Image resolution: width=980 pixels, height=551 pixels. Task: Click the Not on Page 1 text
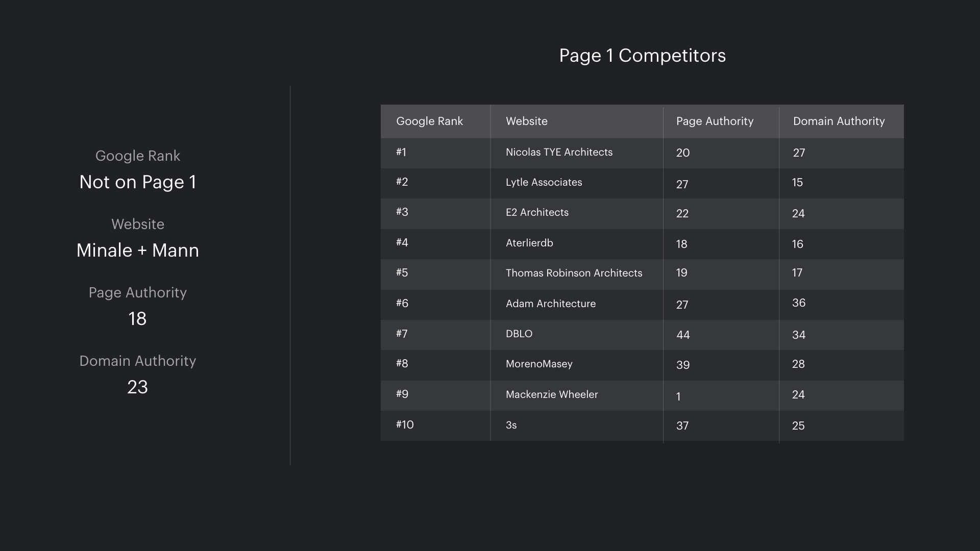(138, 182)
